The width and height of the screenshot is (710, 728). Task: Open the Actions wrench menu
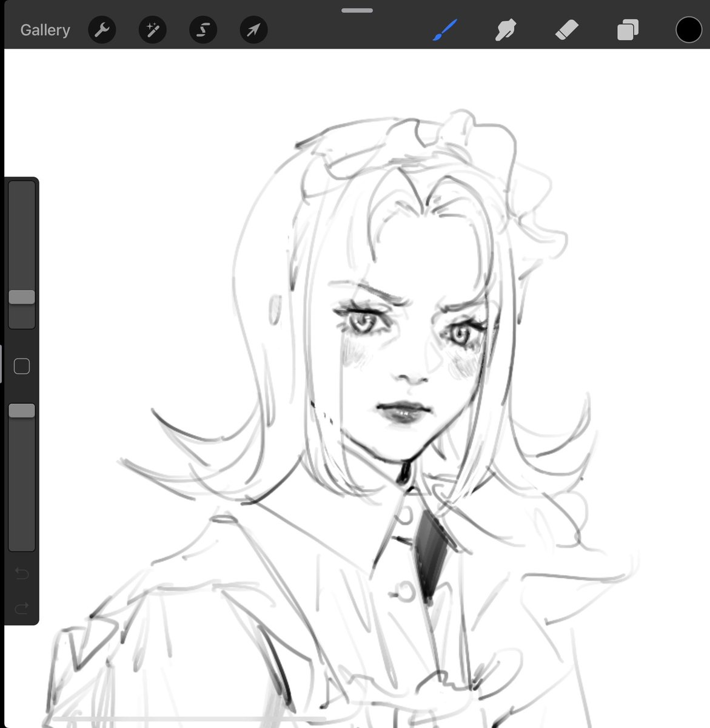(x=102, y=30)
